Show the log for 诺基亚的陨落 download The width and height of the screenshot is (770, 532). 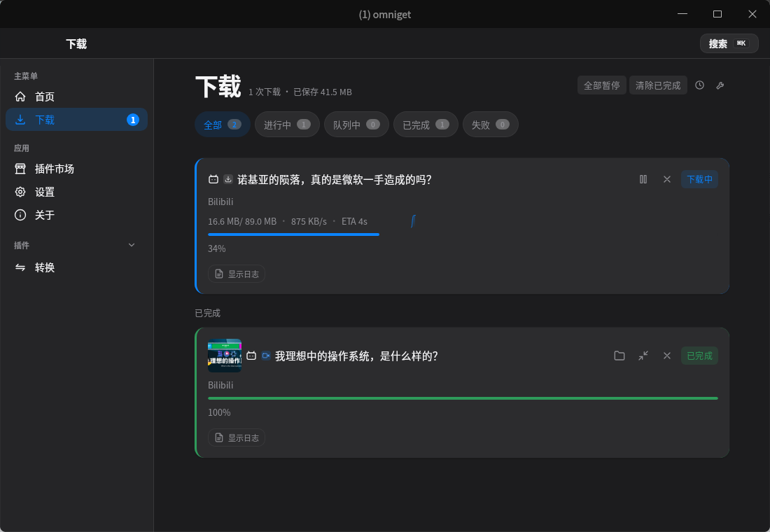click(x=237, y=274)
